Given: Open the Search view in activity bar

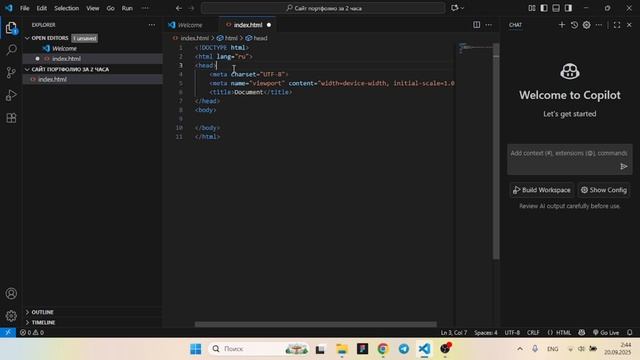Looking at the screenshot, I should (x=11, y=50).
